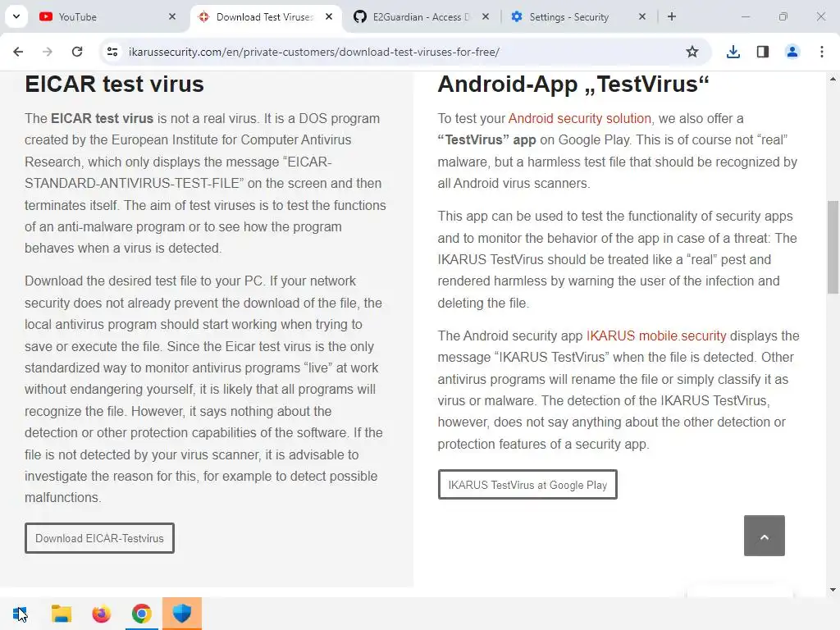840x630 pixels.
Task: Close the YouTube tab
Action: [x=172, y=16]
